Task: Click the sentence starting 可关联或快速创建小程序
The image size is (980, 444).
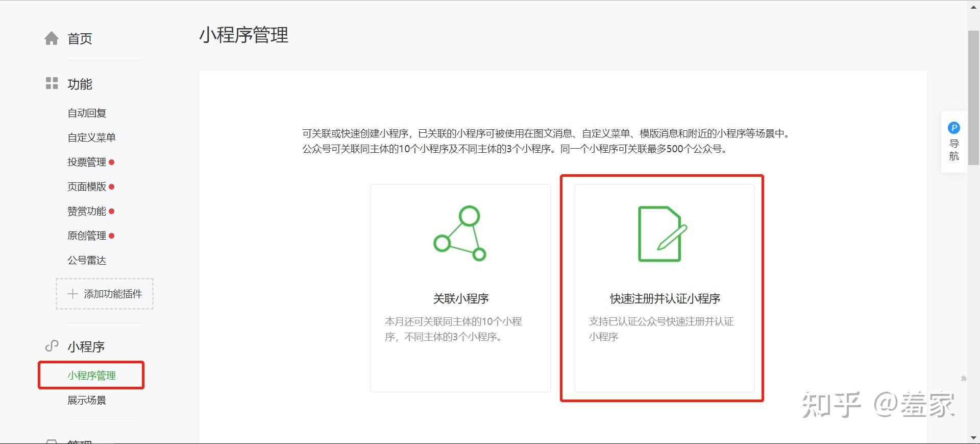Action: 547,133
